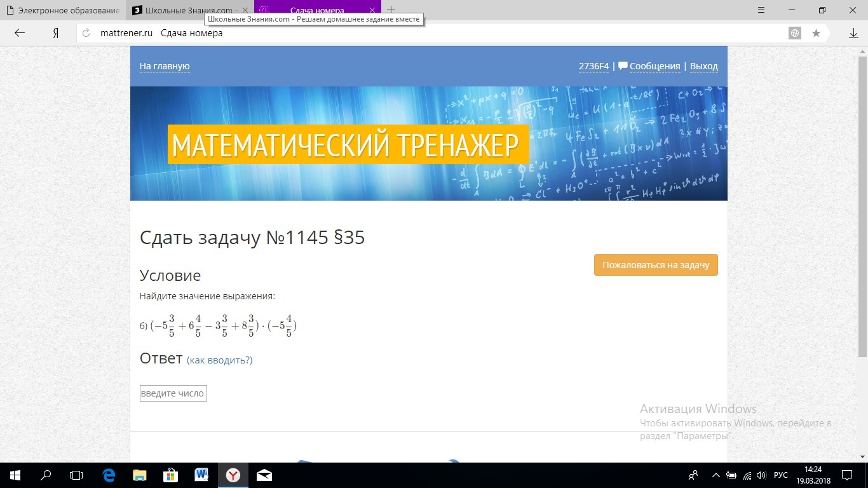
Task: Open the network icon in the tray
Action: [747, 475]
